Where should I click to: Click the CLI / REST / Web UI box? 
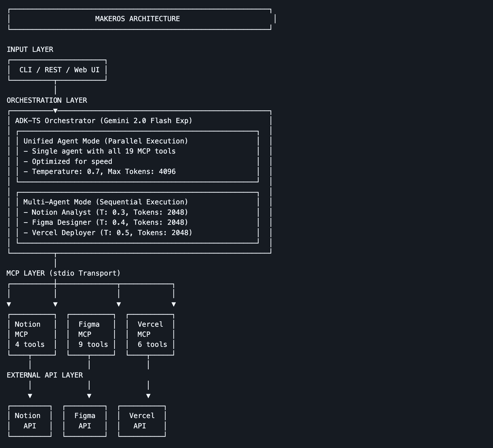point(57,70)
